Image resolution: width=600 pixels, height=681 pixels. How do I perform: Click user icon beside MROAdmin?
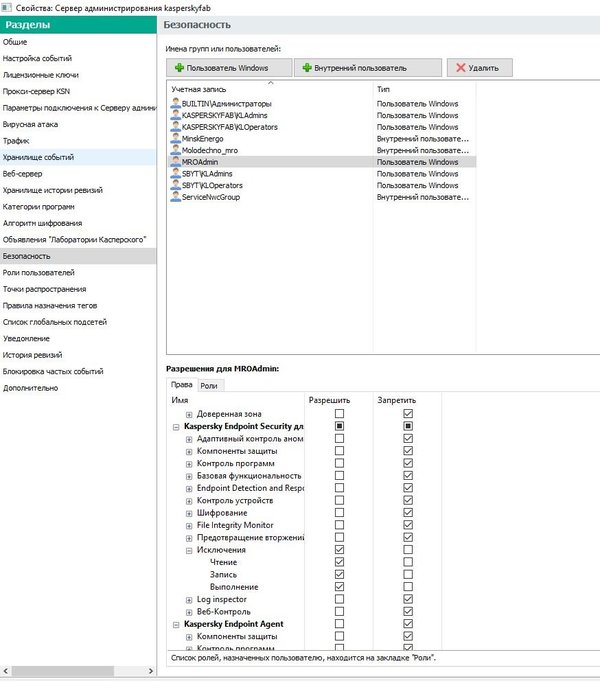[x=176, y=162]
